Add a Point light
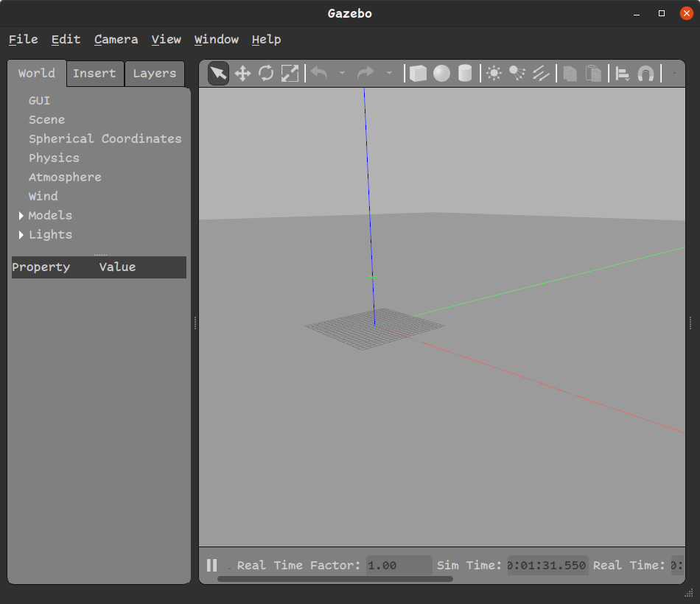 (494, 73)
